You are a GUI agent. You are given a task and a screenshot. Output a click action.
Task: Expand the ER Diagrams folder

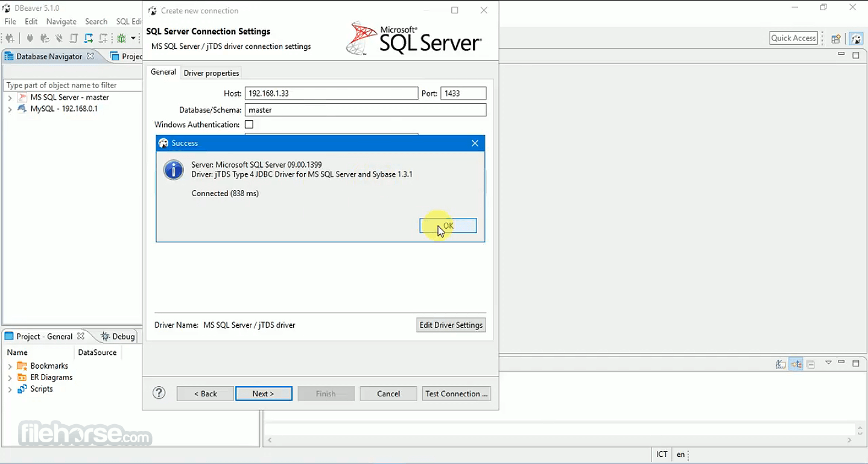[10, 378]
